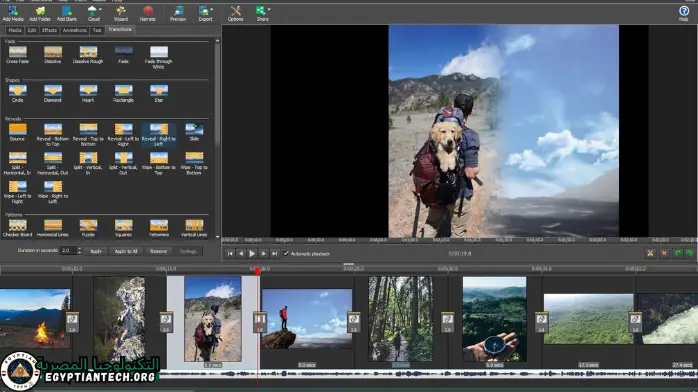
Task: Select Split - Vertical, Out transition
Action: coord(123,163)
